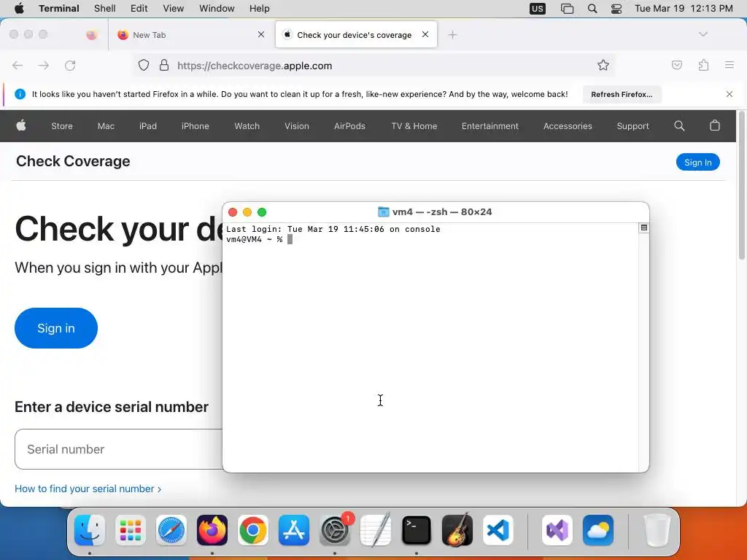Viewport: 747px width, 560px height.
Task: Search apple.com with magnifier icon
Action: point(679,125)
